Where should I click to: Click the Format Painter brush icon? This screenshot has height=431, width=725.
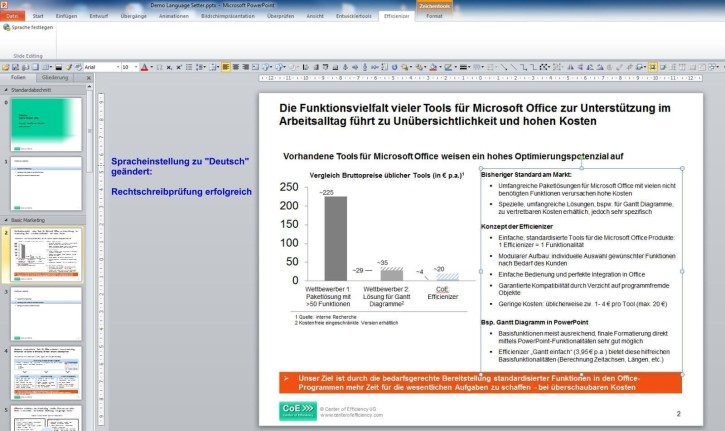(x=68, y=67)
